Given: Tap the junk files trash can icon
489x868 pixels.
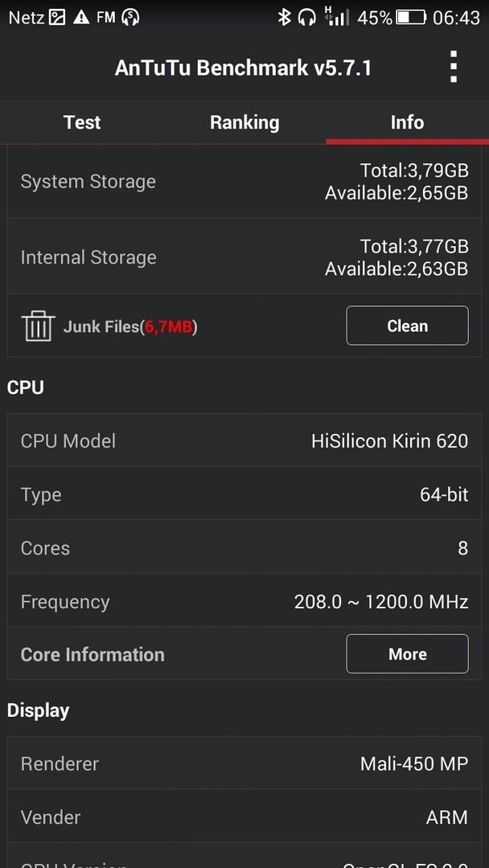Looking at the screenshot, I should [x=38, y=325].
